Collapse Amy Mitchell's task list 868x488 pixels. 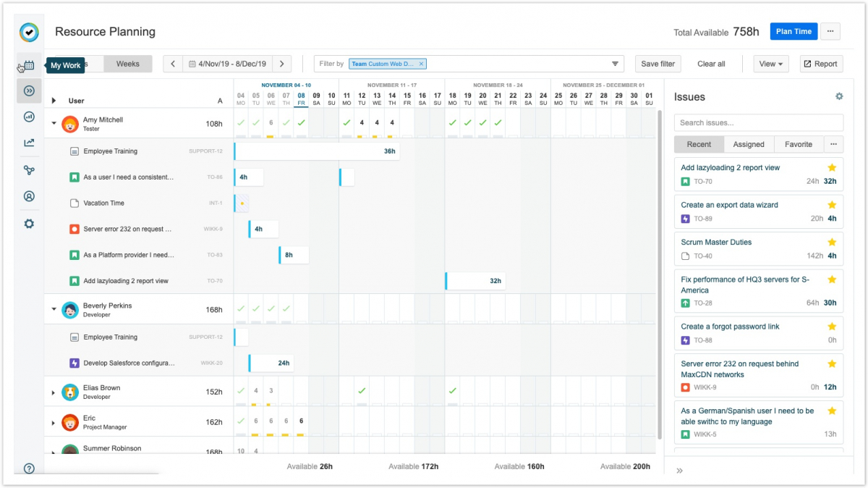pyautogui.click(x=54, y=124)
